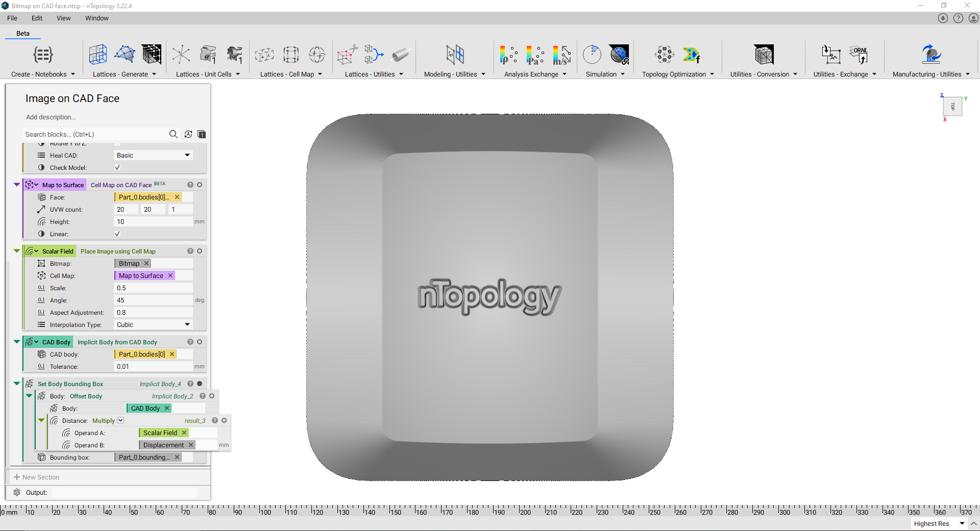This screenshot has height=531, width=980.
Task: Open the View menu
Action: pyautogui.click(x=63, y=18)
